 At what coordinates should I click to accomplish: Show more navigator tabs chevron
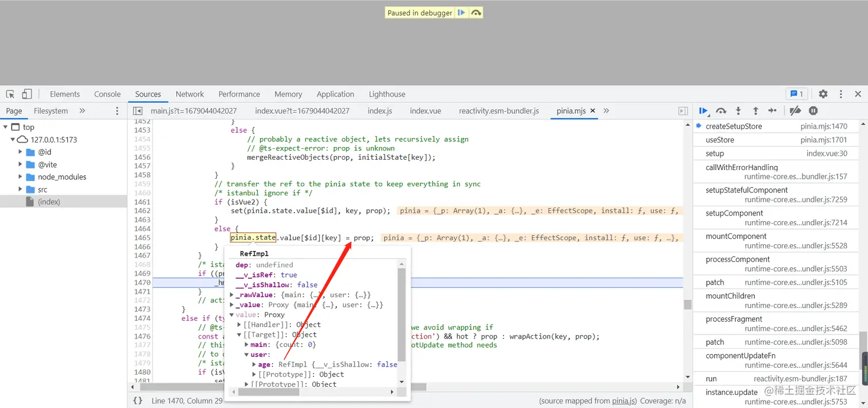point(82,110)
